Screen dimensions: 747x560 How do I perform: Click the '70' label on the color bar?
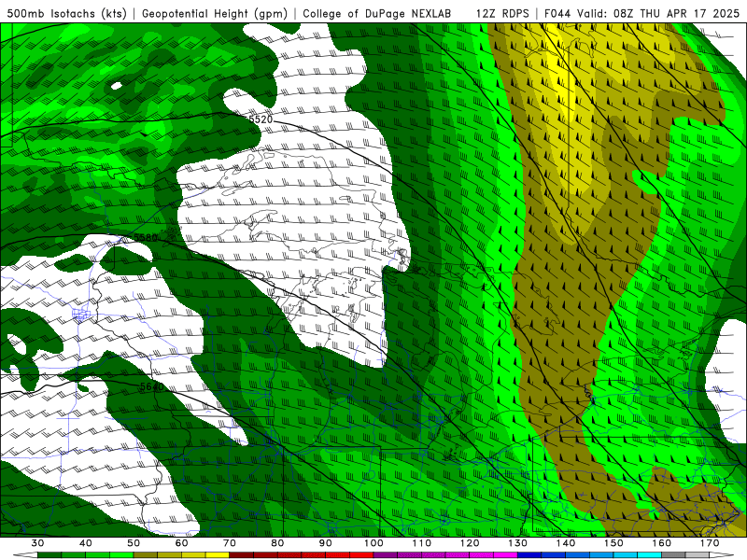pos(230,543)
